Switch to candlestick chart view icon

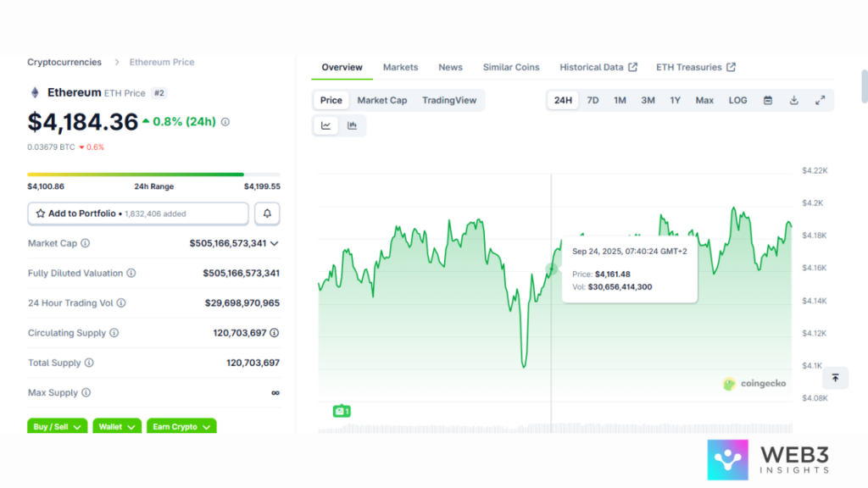click(x=352, y=125)
